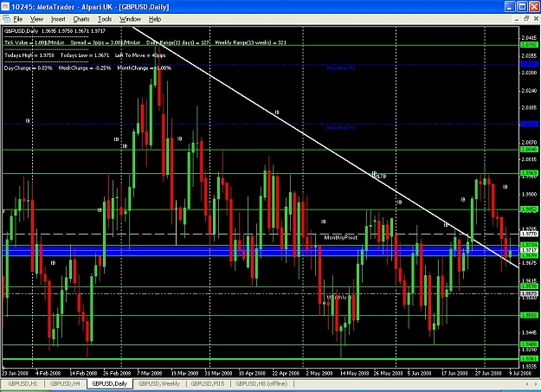Switch to the GBPUSD,M15 chart tab

208,383
